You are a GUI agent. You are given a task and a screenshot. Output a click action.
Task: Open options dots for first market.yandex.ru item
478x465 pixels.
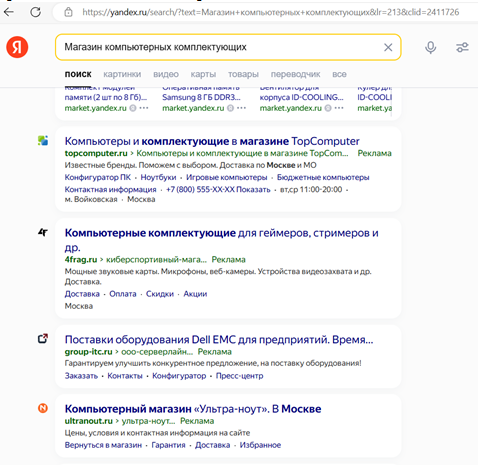click(144, 108)
